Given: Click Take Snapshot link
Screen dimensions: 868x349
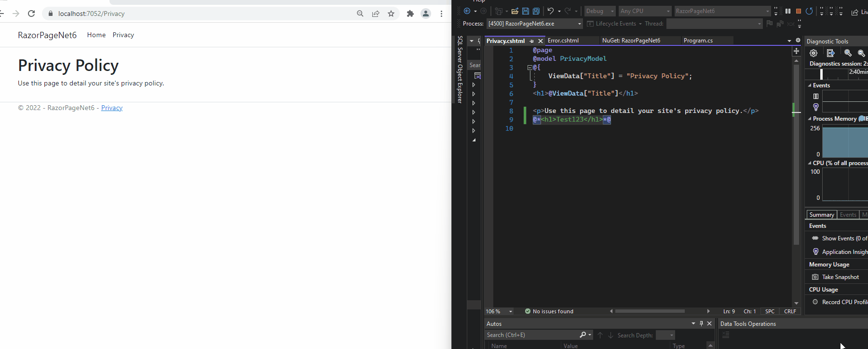Looking at the screenshot, I should point(841,277).
